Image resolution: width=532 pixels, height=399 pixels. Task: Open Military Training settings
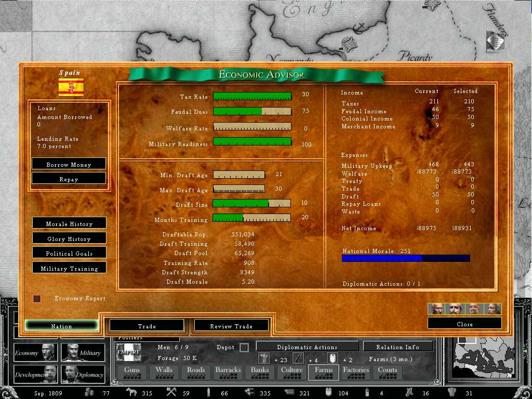pyautogui.click(x=69, y=268)
